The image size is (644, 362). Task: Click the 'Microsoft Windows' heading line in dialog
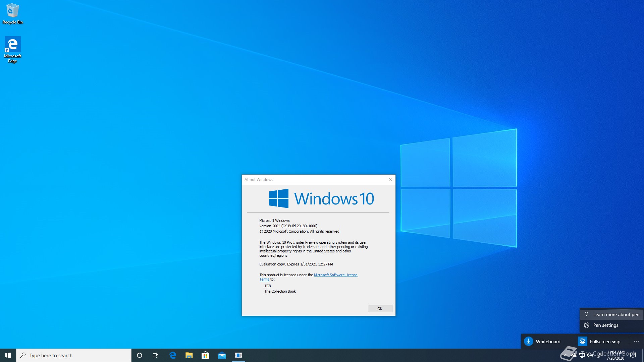[x=274, y=221]
